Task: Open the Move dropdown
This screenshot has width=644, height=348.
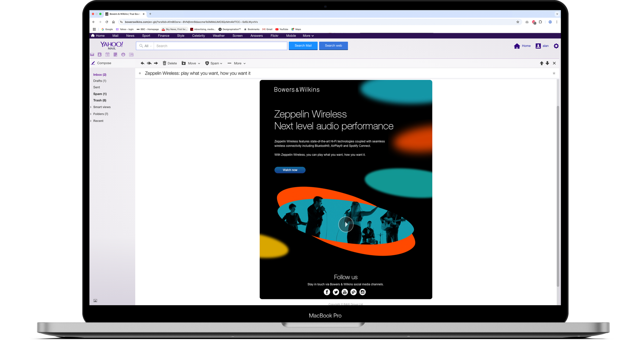Action: (191, 63)
